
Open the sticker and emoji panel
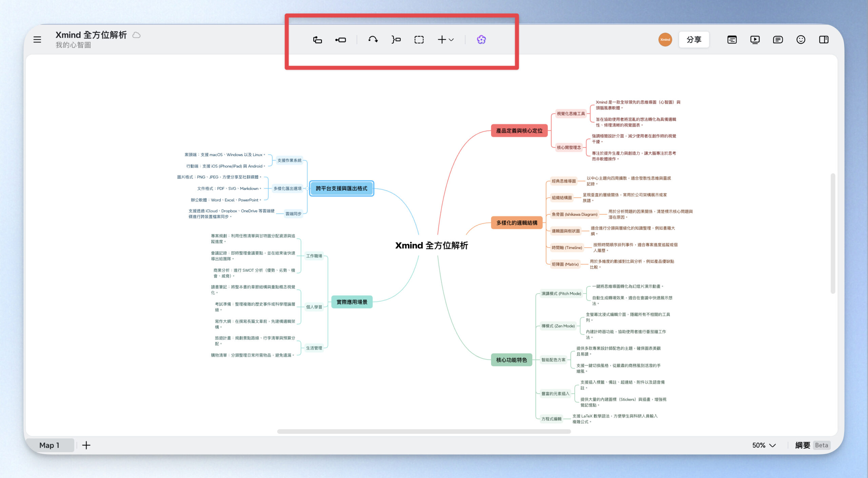[x=801, y=40]
